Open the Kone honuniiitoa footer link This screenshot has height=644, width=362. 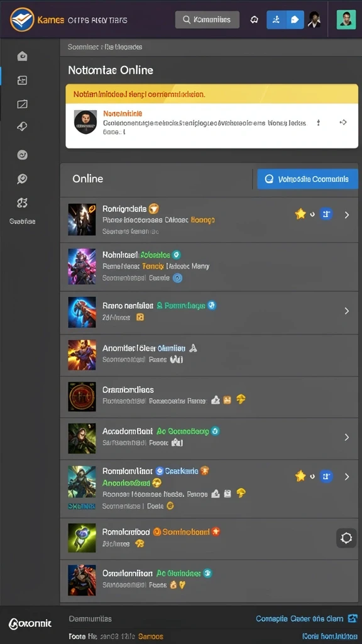pyautogui.click(x=329, y=636)
